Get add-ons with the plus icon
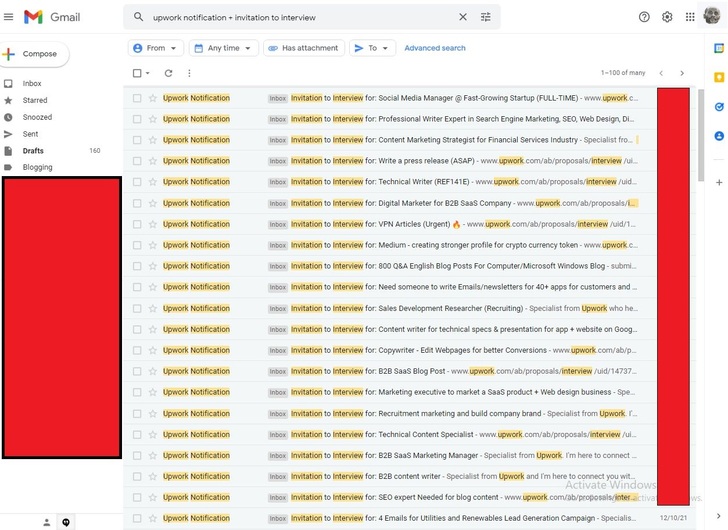728x530 pixels. pos(719,182)
